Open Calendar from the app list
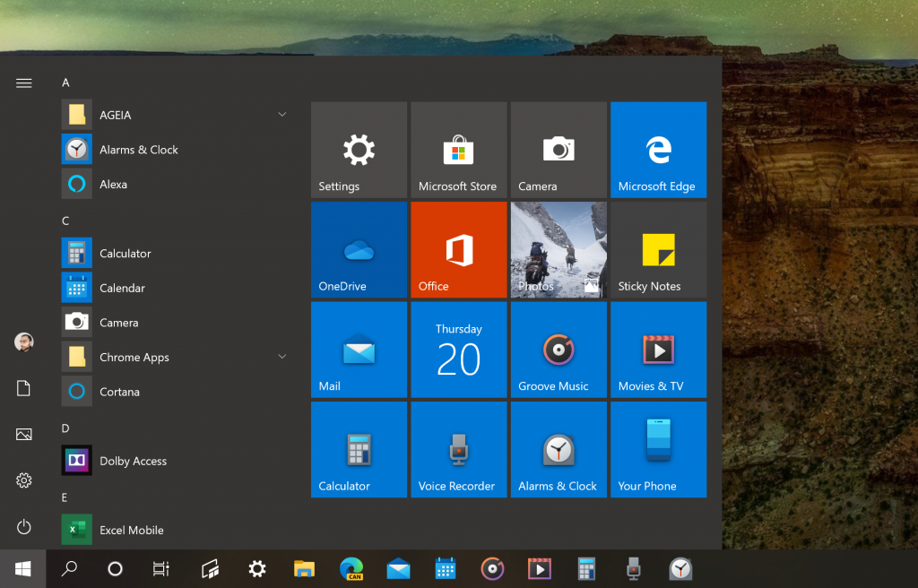Screen dimensions: 918x588 tap(176, 288)
